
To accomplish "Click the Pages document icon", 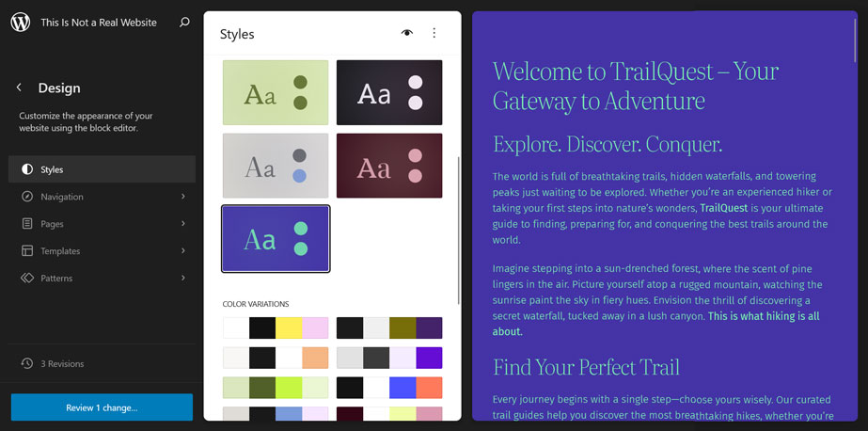I will [x=27, y=224].
